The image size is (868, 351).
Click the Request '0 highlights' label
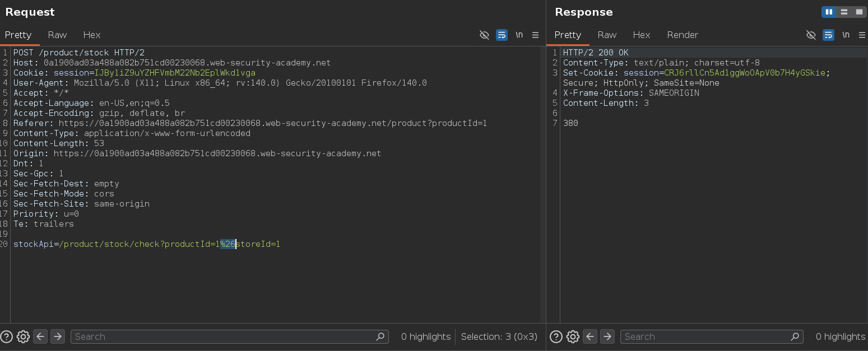pyautogui.click(x=426, y=336)
